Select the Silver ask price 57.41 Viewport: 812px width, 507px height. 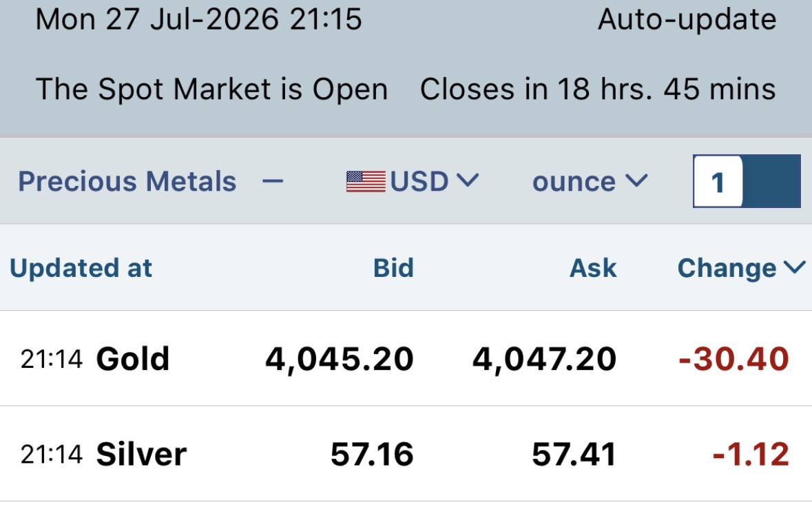574,454
